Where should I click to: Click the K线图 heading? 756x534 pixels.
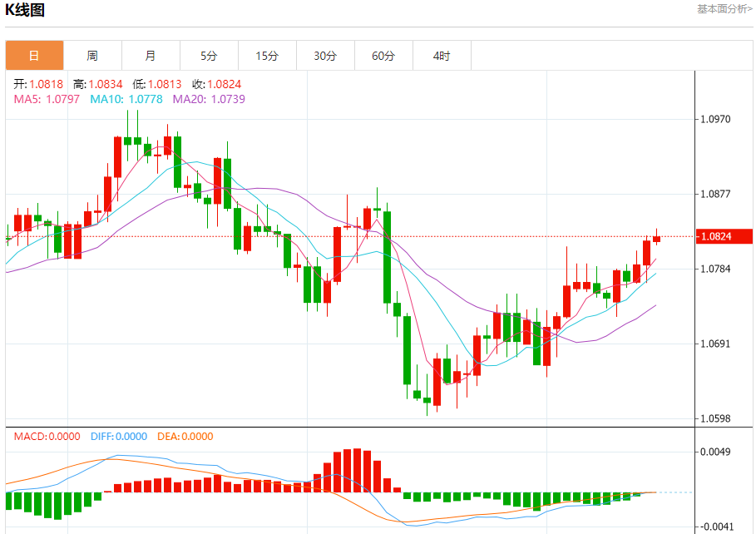[x=25, y=10]
